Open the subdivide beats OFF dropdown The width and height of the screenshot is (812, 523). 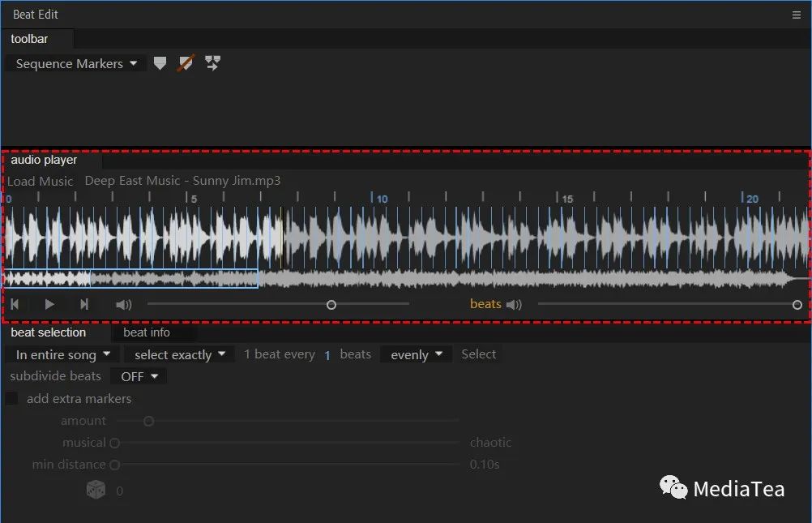click(139, 377)
